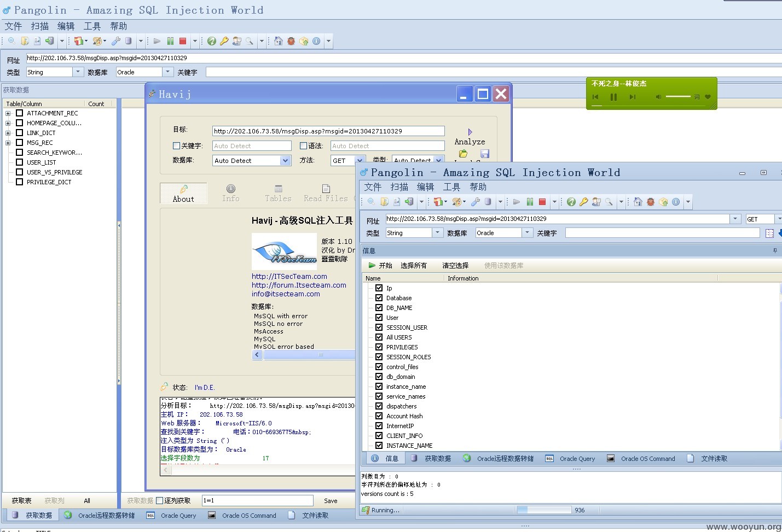Uncheck the PRIVILEGES checkbox in info list
The image size is (782, 532).
379,347
